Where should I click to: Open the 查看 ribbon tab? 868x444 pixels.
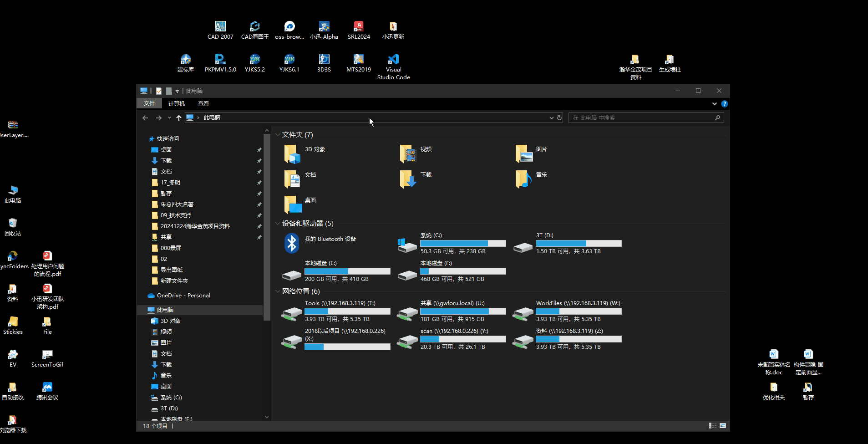[203, 104]
